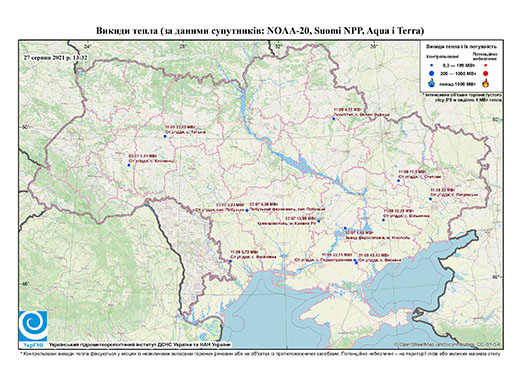Click the OpenStreetMap contributors attribution
The height and width of the screenshot is (368, 520).
[448, 344]
